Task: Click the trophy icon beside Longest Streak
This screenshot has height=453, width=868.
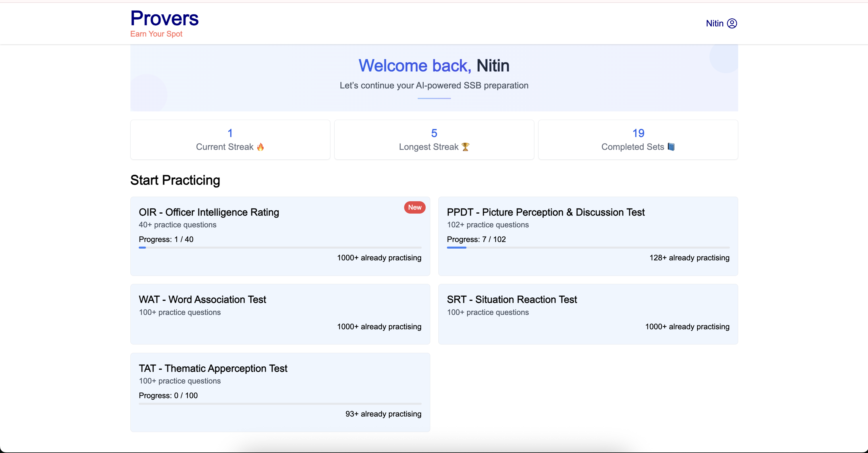Action: tap(465, 147)
